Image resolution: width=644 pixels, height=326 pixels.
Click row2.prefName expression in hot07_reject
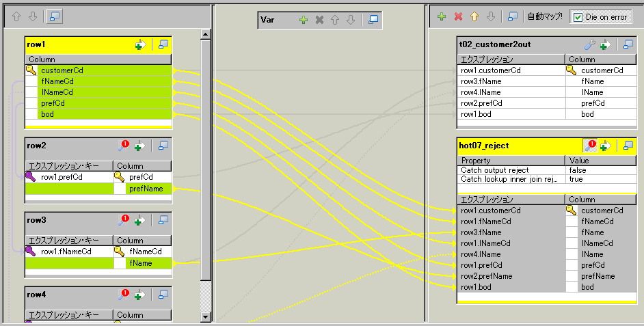(x=511, y=276)
